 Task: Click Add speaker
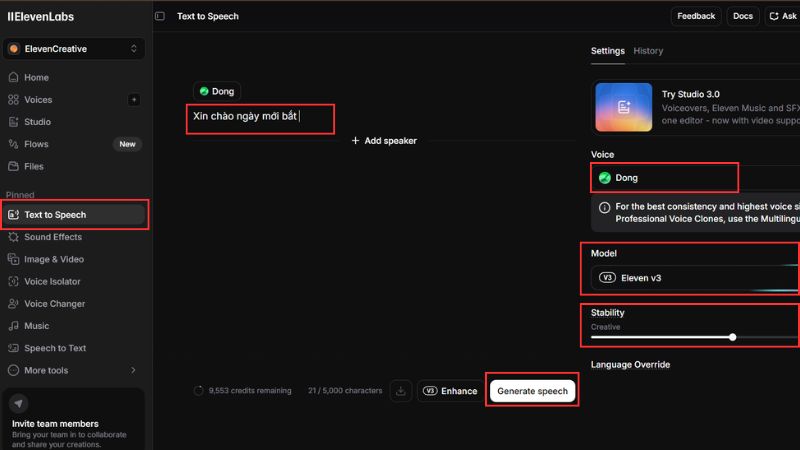coord(384,141)
